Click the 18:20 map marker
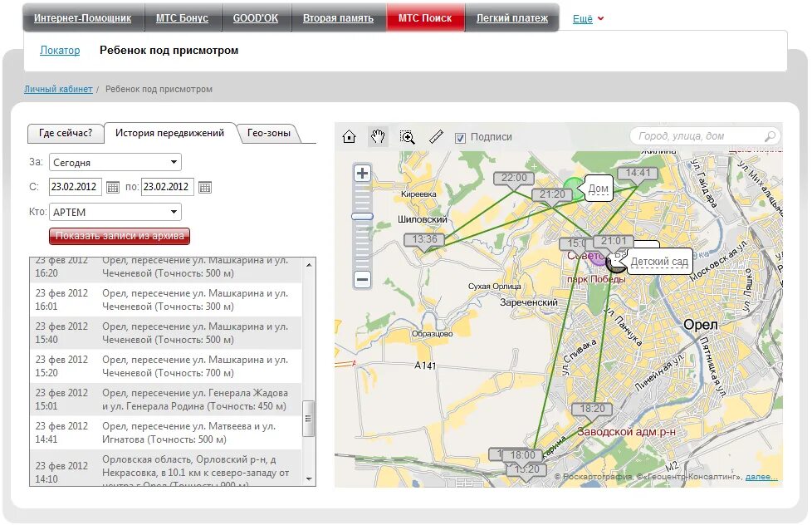Viewport: 812px width, 530px height. point(592,409)
